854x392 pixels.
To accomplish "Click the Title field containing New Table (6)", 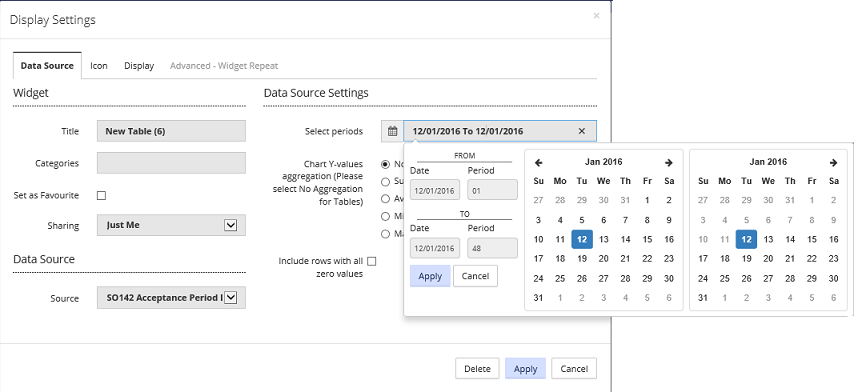I will click(171, 131).
